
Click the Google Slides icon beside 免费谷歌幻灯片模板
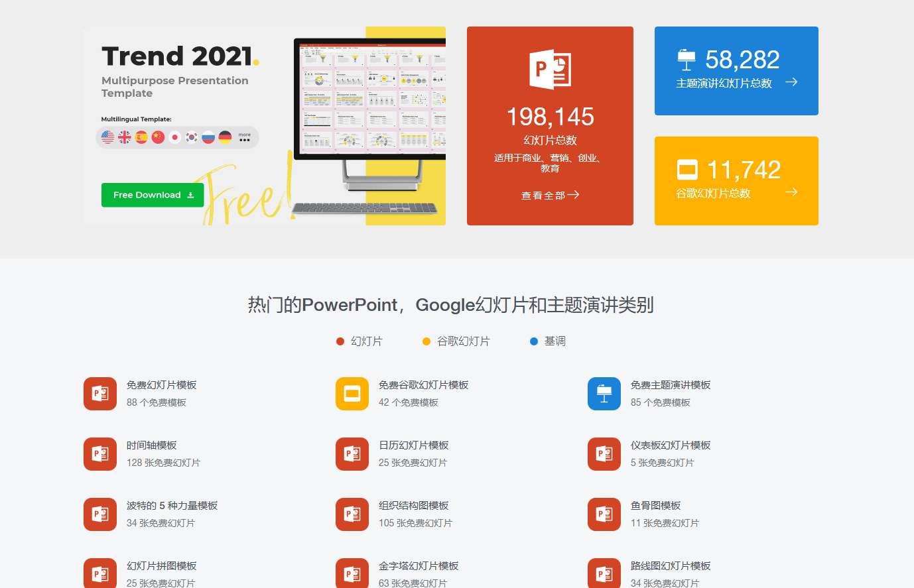352,394
